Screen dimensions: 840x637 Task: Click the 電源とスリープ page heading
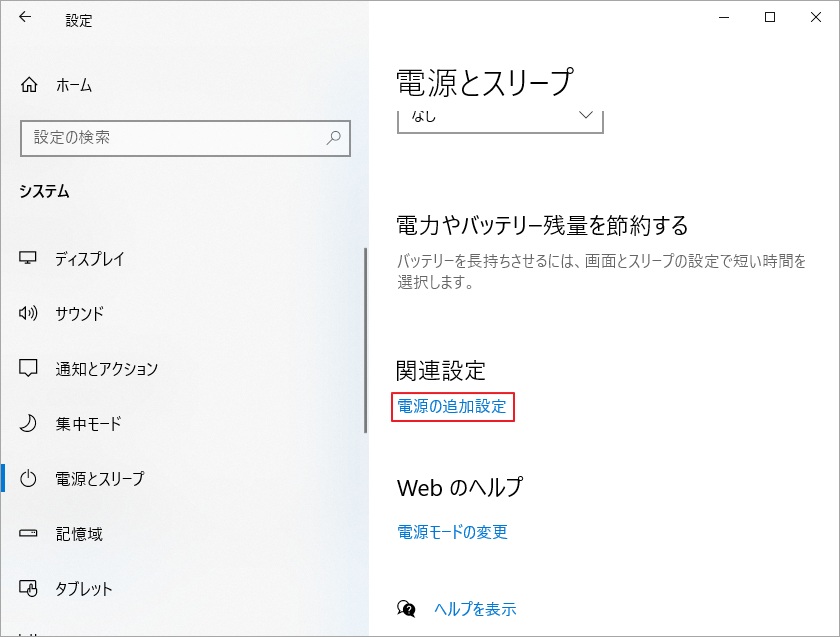pos(485,83)
